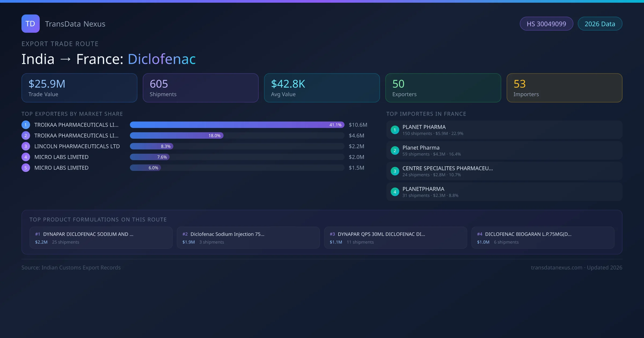Click the green rank 4 PLANETPHARMA badge
Image resolution: width=644 pixels, height=338 pixels.
click(395, 192)
